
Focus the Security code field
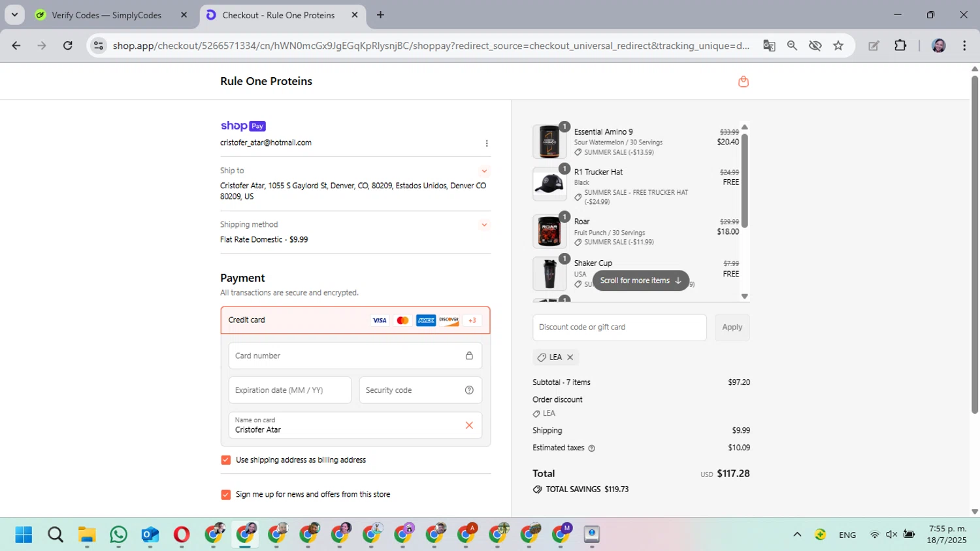pyautogui.click(x=421, y=390)
